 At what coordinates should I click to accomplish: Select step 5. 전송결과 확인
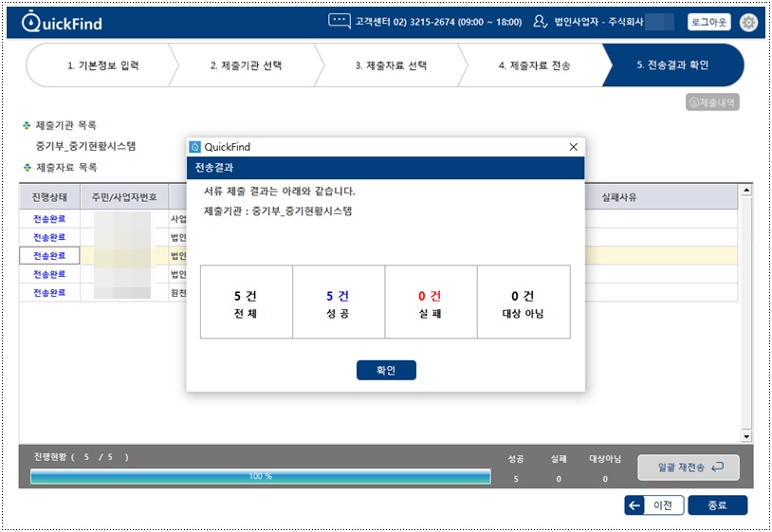coord(672,65)
